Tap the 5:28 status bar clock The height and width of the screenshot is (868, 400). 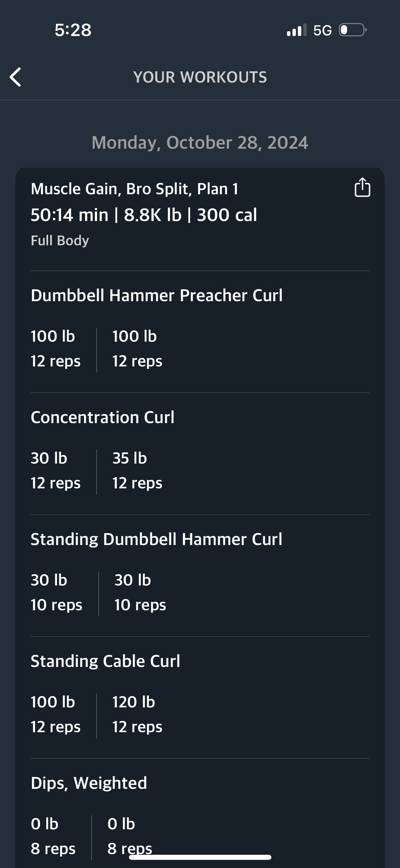[x=73, y=30]
